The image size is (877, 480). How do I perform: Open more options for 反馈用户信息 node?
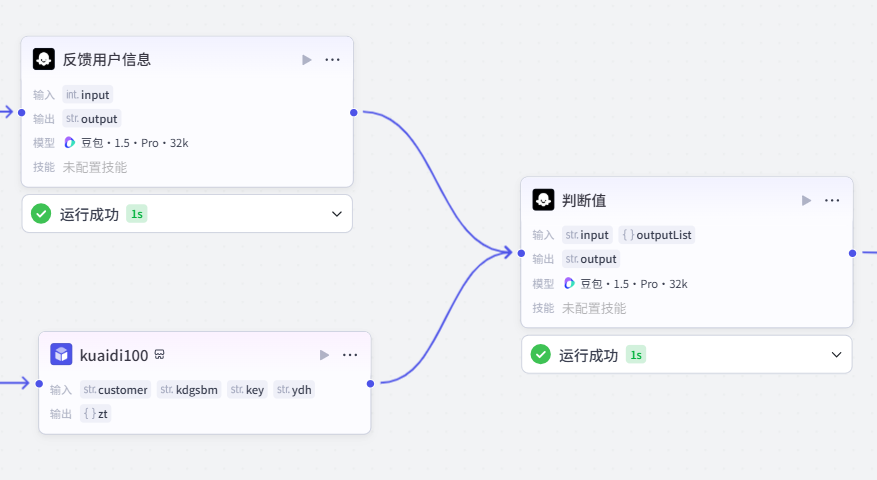pos(333,60)
